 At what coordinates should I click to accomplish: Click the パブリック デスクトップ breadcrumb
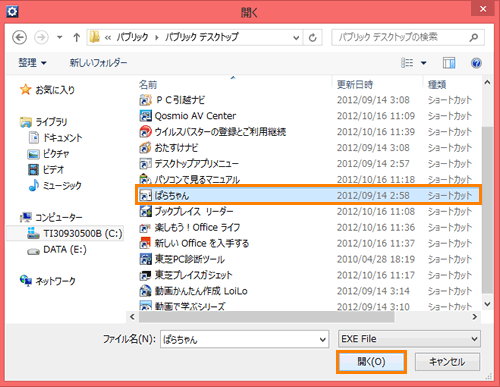click(x=202, y=37)
